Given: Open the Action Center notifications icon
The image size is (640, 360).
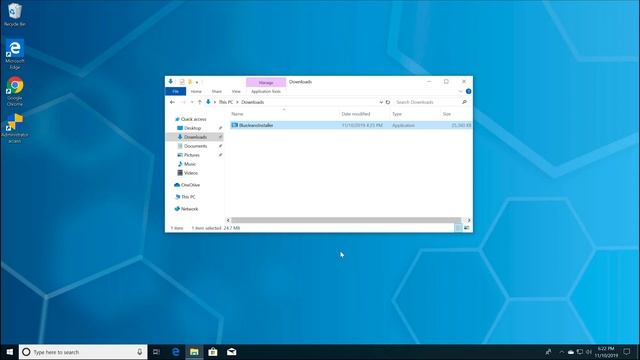Looking at the screenshot, I should pos(627,352).
